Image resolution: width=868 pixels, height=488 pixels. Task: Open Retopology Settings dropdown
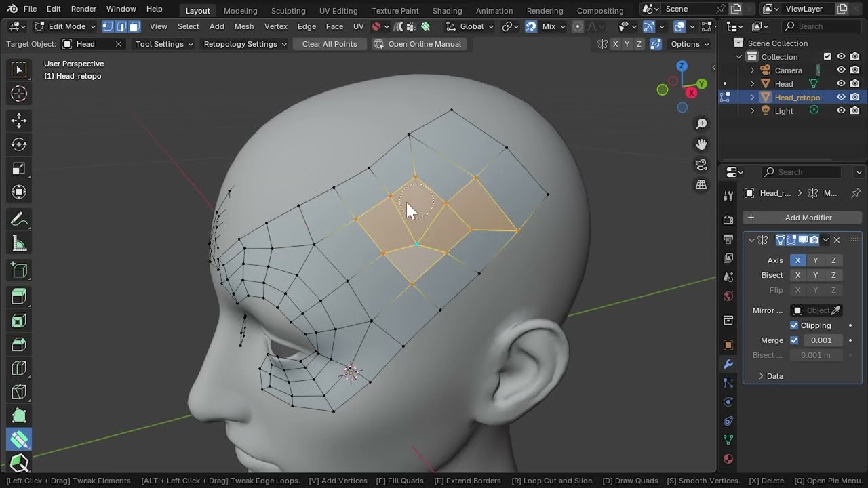pyautogui.click(x=244, y=44)
